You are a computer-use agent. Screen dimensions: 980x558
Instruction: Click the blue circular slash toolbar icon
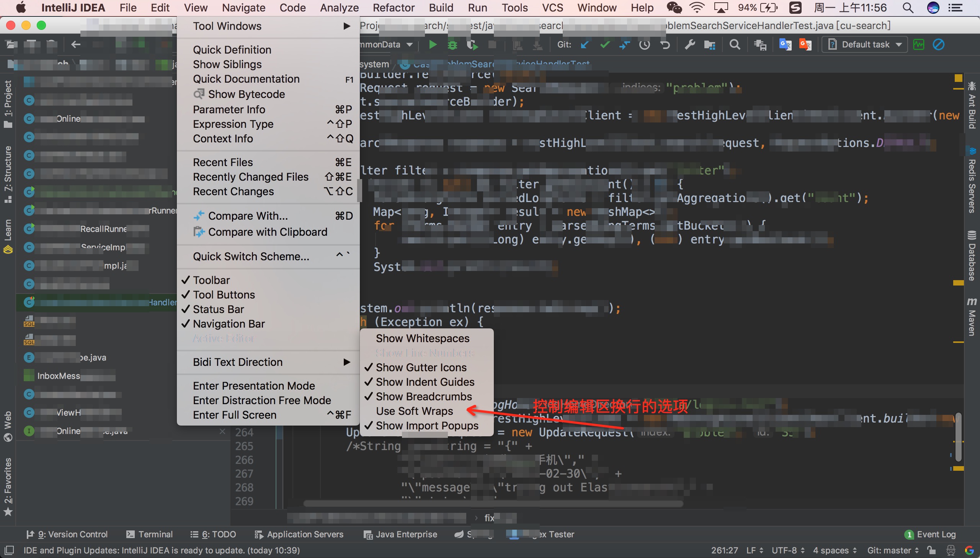pyautogui.click(x=939, y=44)
